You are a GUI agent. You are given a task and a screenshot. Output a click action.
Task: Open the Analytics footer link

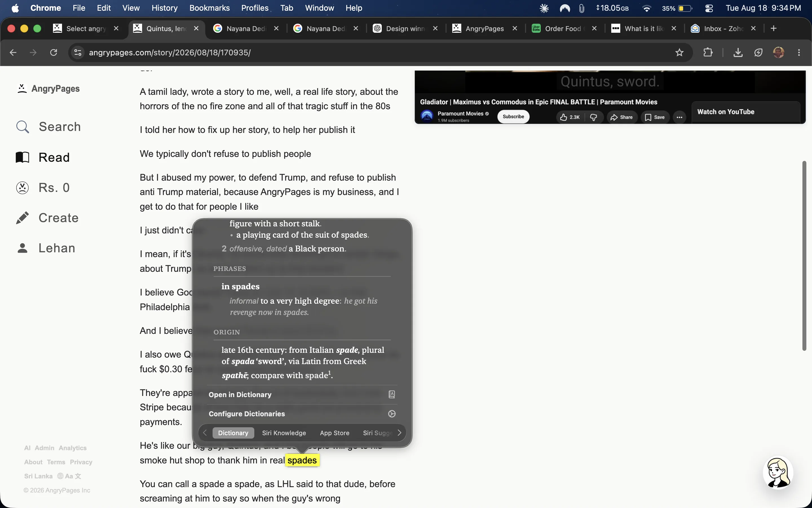(72, 448)
